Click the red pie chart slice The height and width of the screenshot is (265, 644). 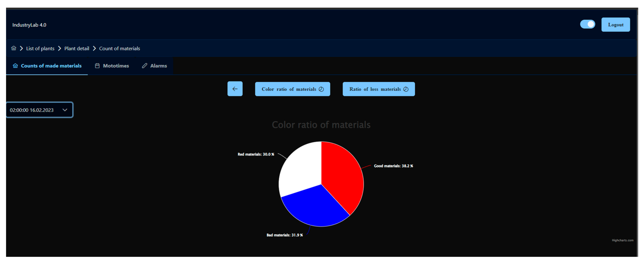pyautogui.click(x=342, y=175)
